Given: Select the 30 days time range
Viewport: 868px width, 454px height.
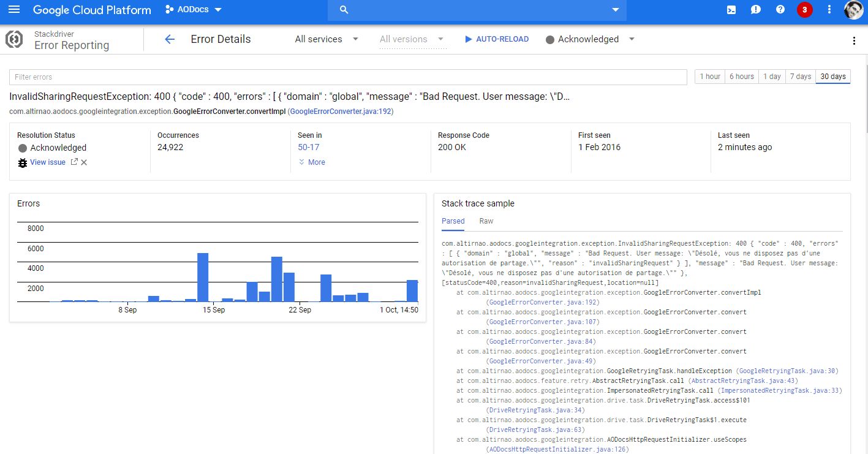Looking at the screenshot, I should 833,77.
